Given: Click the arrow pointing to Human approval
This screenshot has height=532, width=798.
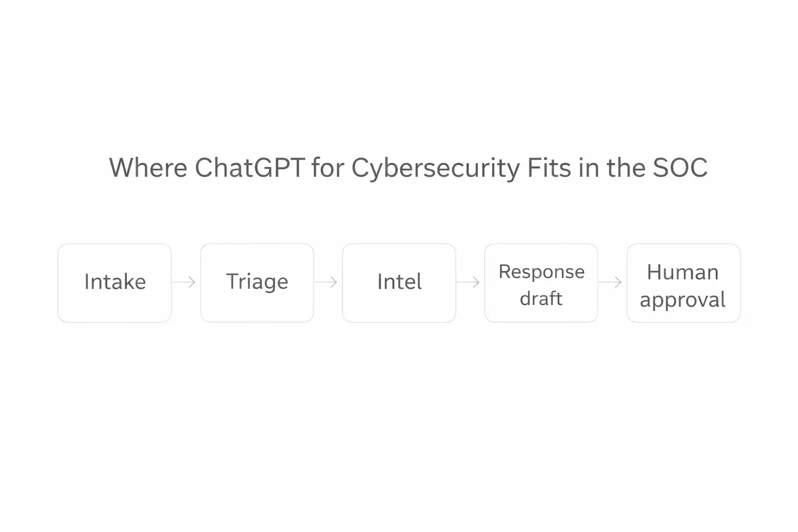Looking at the screenshot, I should click(611, 282).
